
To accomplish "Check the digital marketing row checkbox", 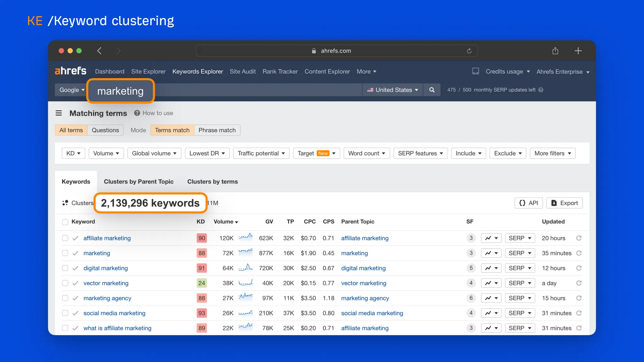I will 65,268.
